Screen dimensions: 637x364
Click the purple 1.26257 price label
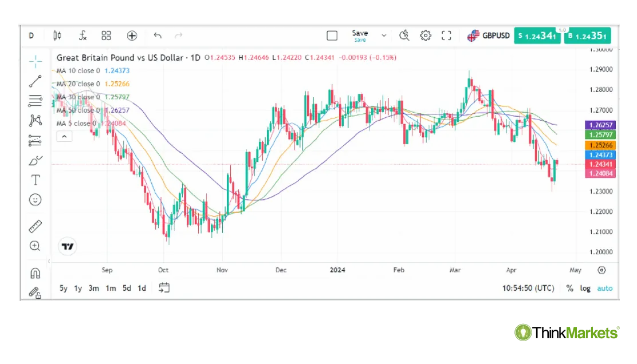click(x=599, y=125)
